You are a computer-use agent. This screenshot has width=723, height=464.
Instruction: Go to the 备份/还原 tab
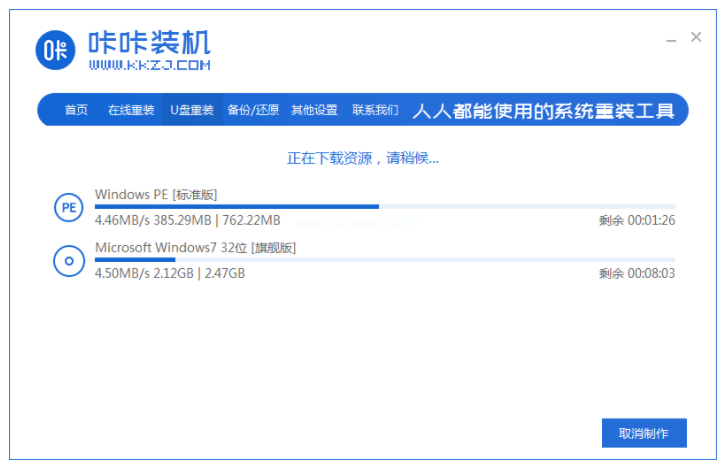point(253,110)
